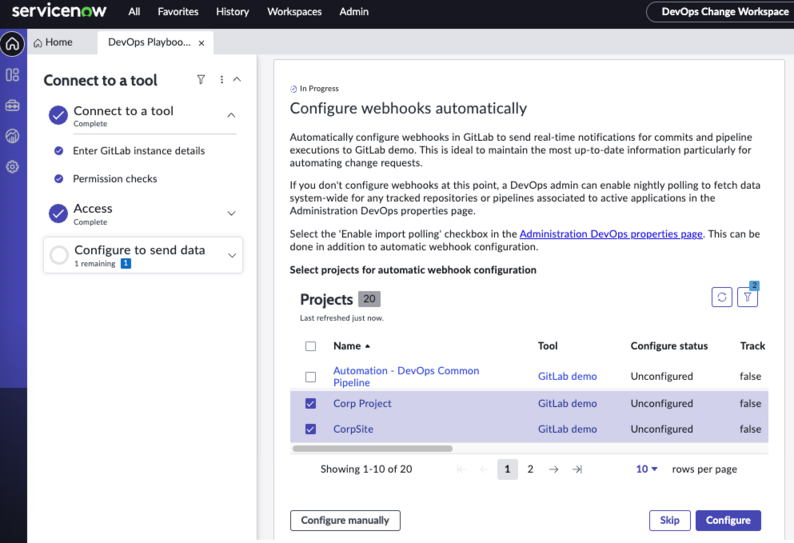Click the Projects count badge 20

tap(369, 299)
